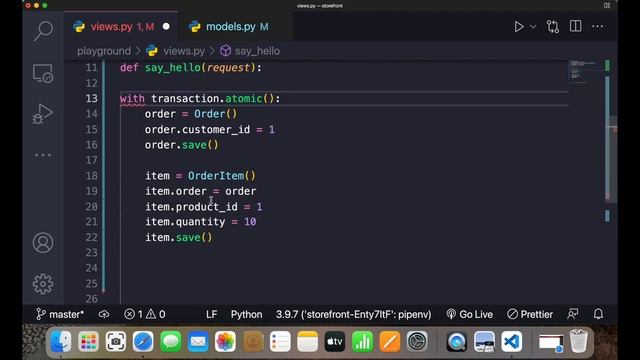Open Apple TV from the dock
The height and width of the screenshot is (360, 640).
(335, 341)
